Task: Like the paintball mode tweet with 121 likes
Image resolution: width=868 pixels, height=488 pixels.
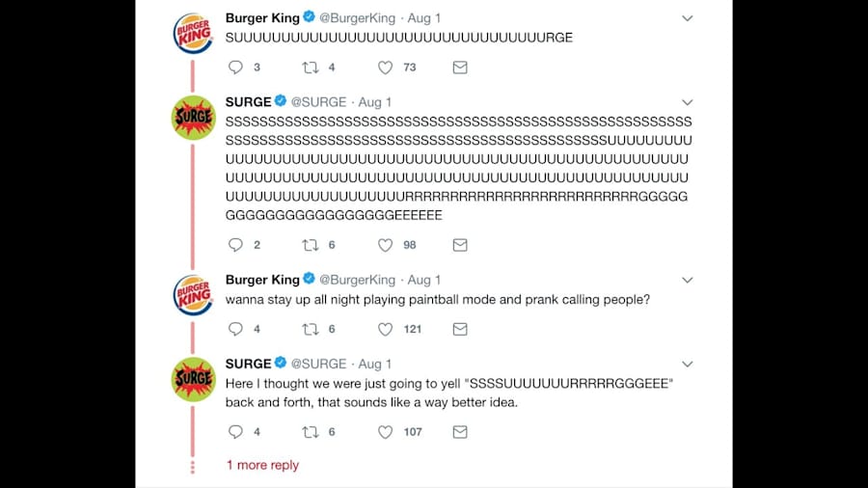Action: (385, 329)
